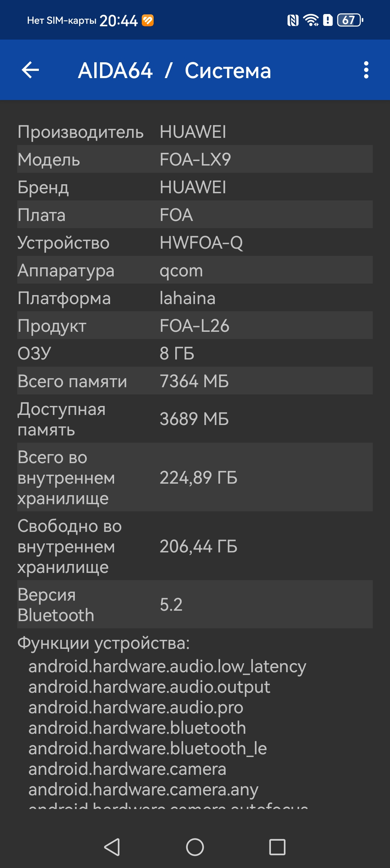This screenshot has height=868, width=390.
Task: Tap the ОЗУ row showing 8 ГБ
Action: [195, 353]
